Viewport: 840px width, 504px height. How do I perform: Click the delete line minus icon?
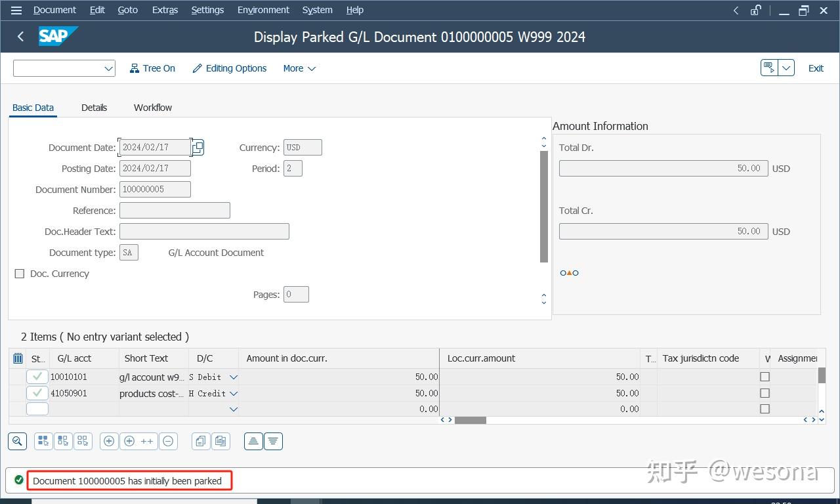(168, 441)
